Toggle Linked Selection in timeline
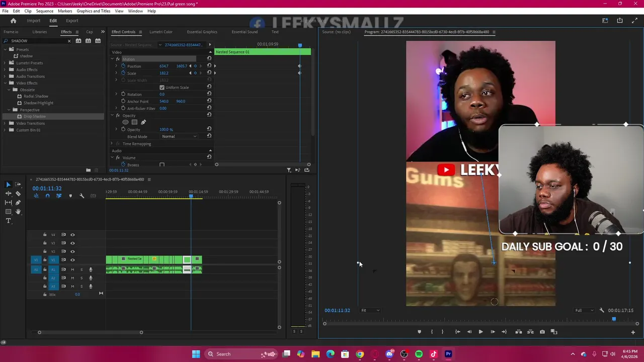The width and height of the screenshot is (644, 362). click(x=59, y=196)
